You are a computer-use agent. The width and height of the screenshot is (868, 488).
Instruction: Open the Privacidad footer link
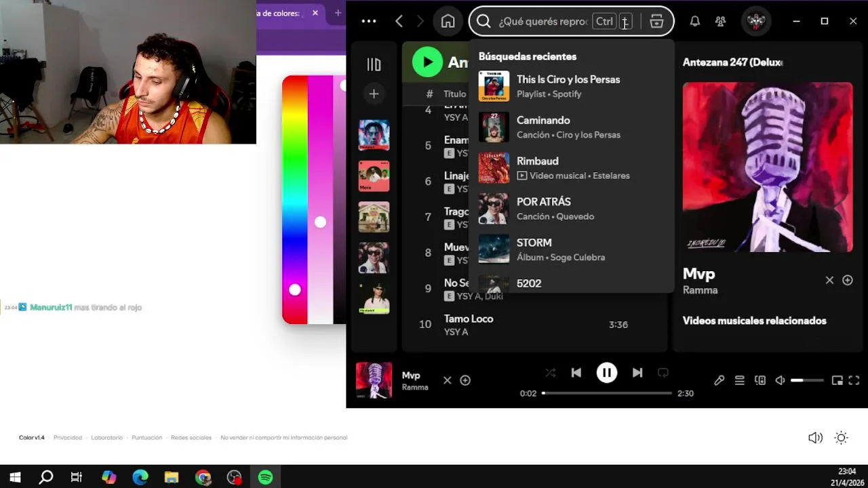[x=68, y=438]
